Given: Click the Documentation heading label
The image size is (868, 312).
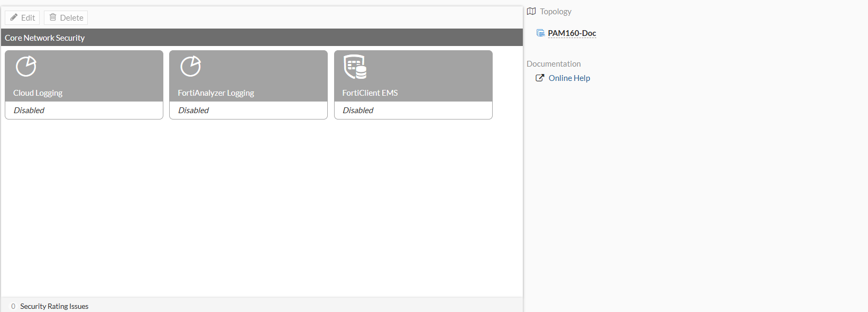Looking at the screenshot, I should tap(553, 63).
